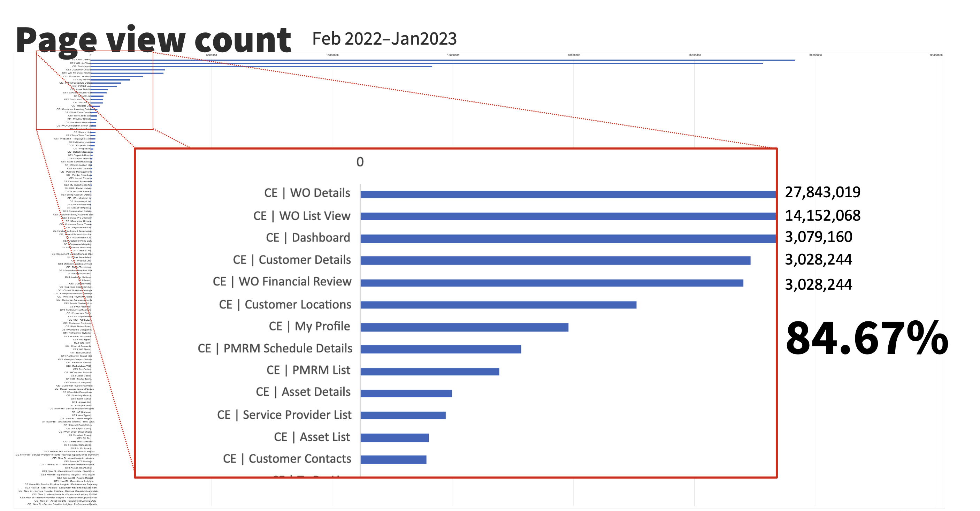Select the My Profile bar

464,327
